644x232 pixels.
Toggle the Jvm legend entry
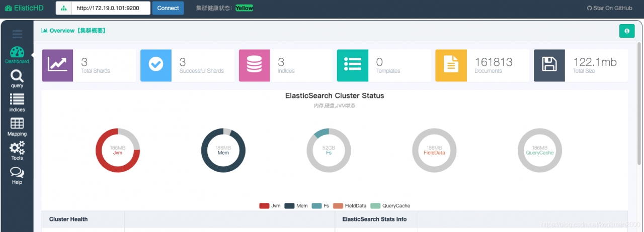(x=270, y=206)
